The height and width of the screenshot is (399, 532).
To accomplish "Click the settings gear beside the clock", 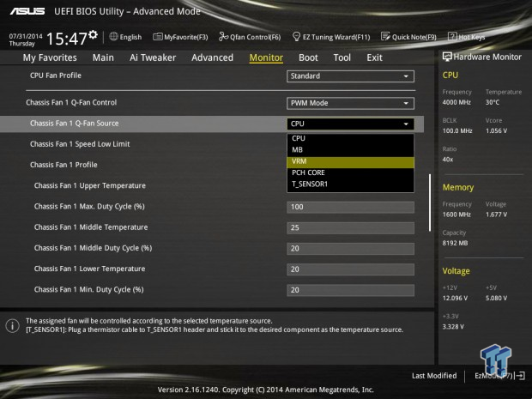I will (x=93, y=34).
